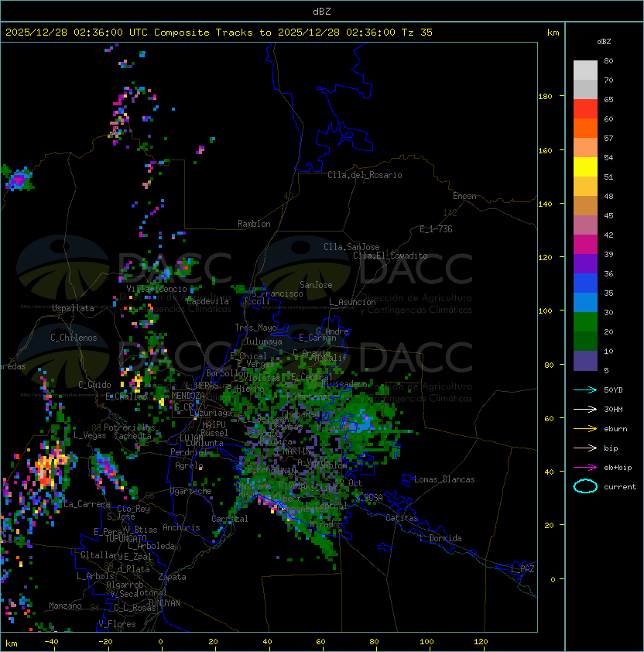
Task: Click the L_Asuncion map label
Action: click(352, 302)
